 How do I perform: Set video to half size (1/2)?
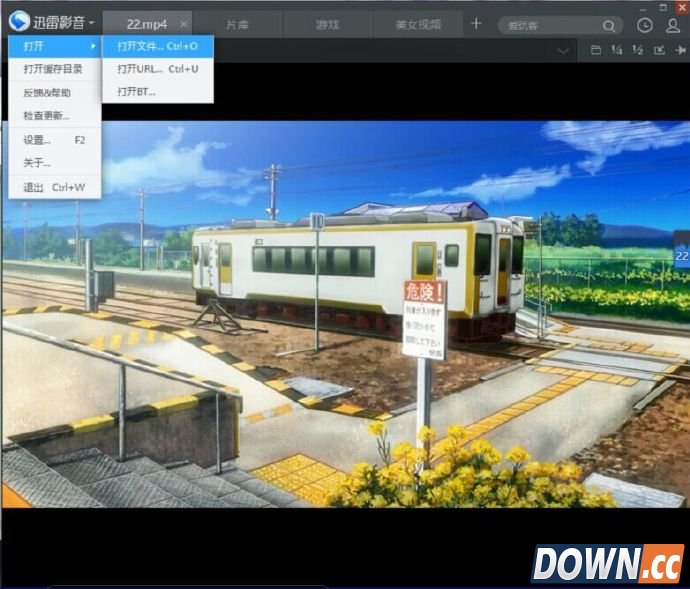tap(638, 50)
